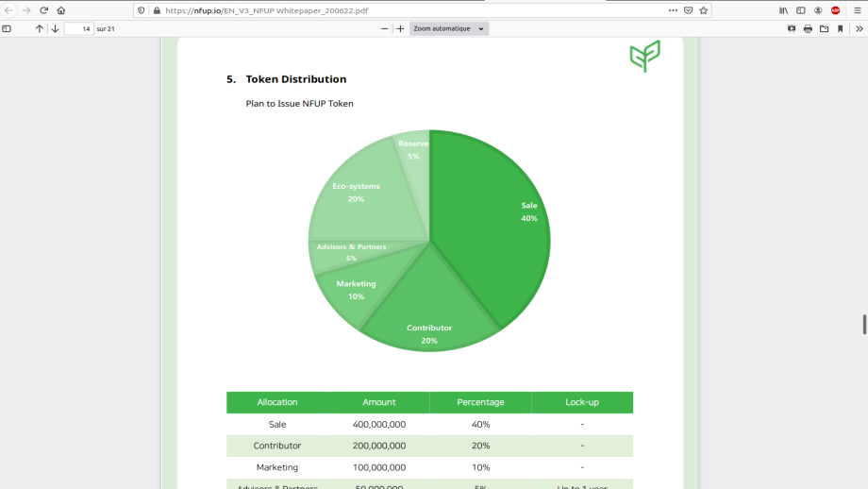Click the Amount column header
Image resolution: width=868 pixels, height=489 pixels.
coord(378,402)
